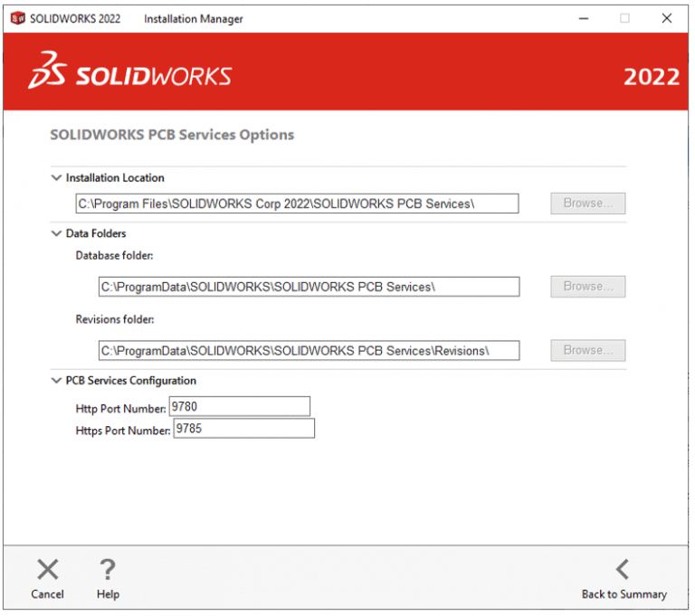695x616 pixels.
Task: Click the SOLIDWORKS logo in the banner
Action: coord(130,71)
